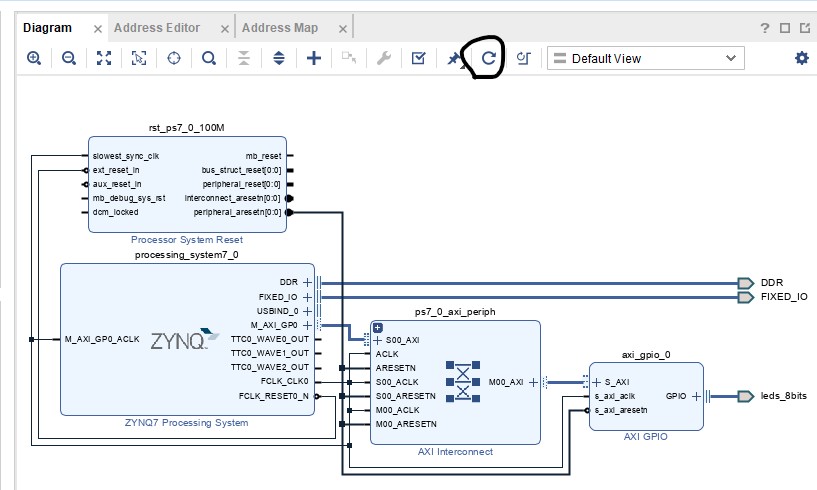Switch to the Address Map tab

(280, 28)
